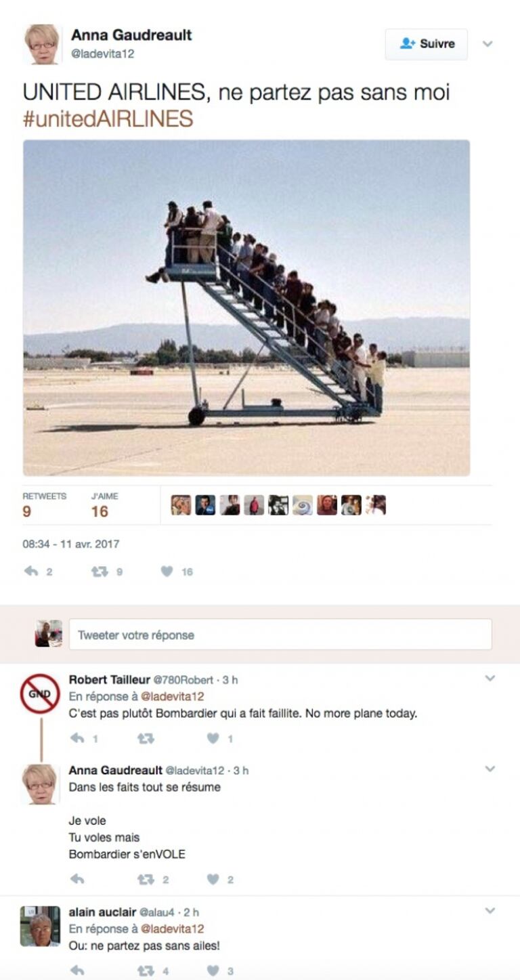
Task: Retweet alain auclair's reply
Action: [x=146, y=971]
